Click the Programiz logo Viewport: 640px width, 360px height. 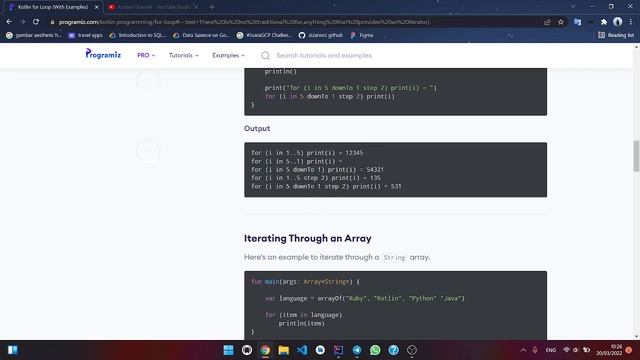tap(103, 54)
